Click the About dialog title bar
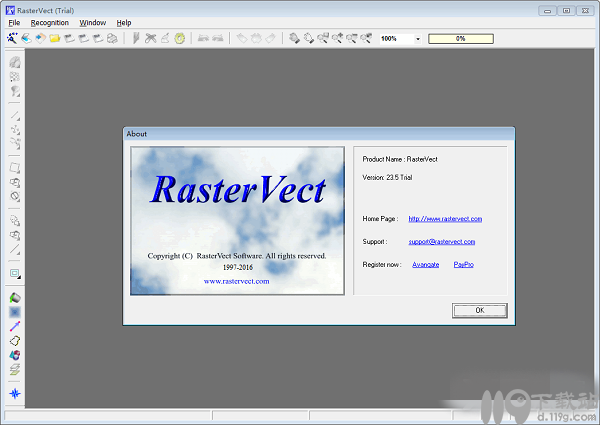Screen dimensions: 600x425 coord(319,134)
